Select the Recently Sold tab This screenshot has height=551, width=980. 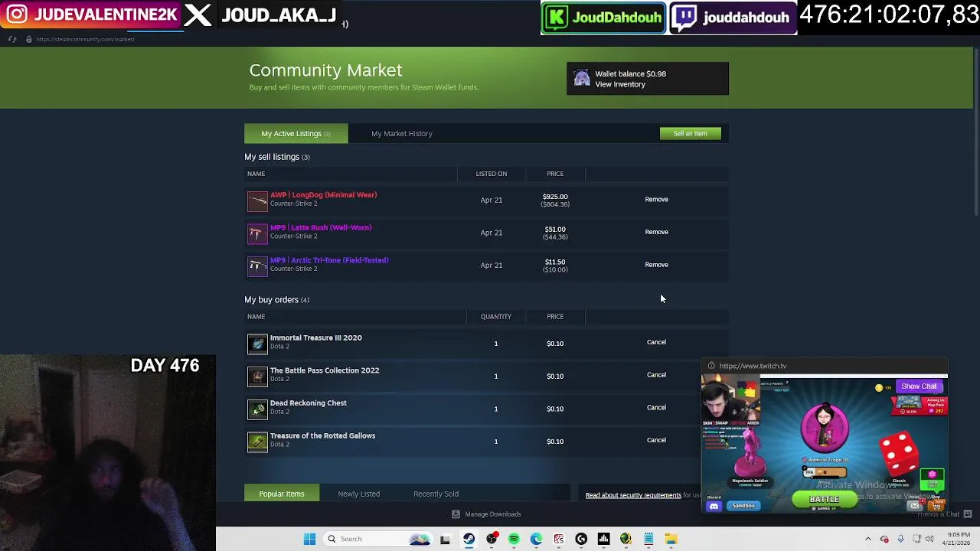point(436,494)
